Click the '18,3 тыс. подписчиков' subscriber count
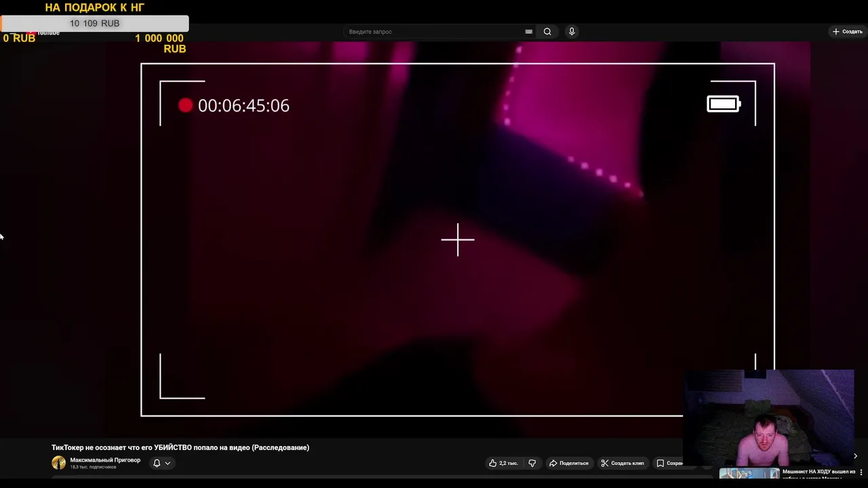 93,468
